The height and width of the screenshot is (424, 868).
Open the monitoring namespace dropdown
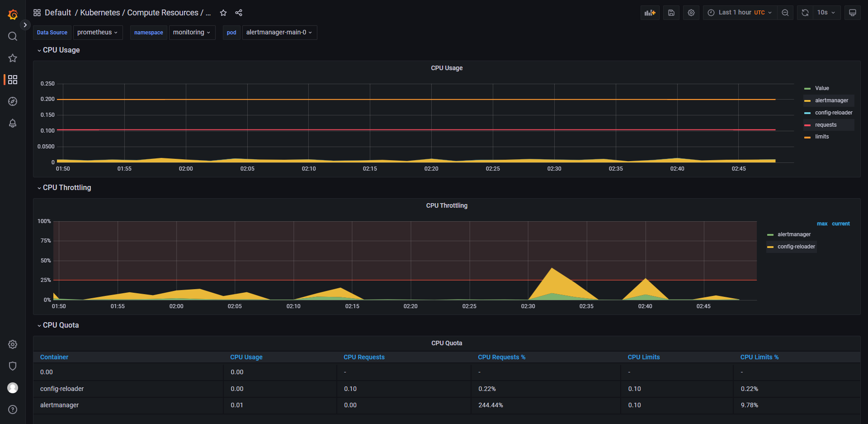pyautogui.click(x=192, y=33)
